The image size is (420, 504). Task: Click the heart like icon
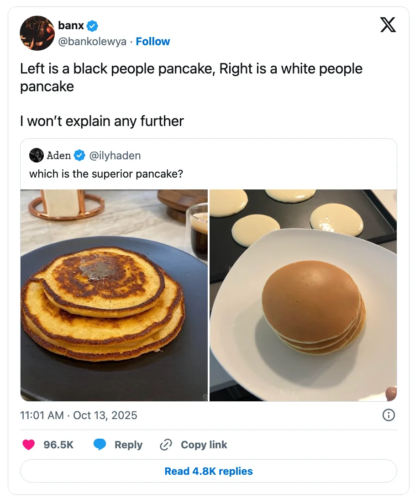[29, 445]
